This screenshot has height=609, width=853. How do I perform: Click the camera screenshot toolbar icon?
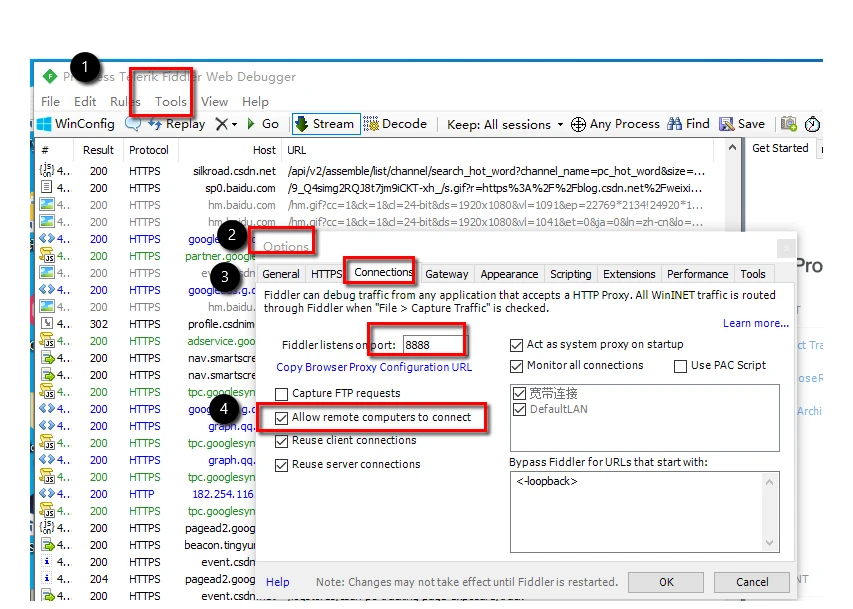(789, 124)
